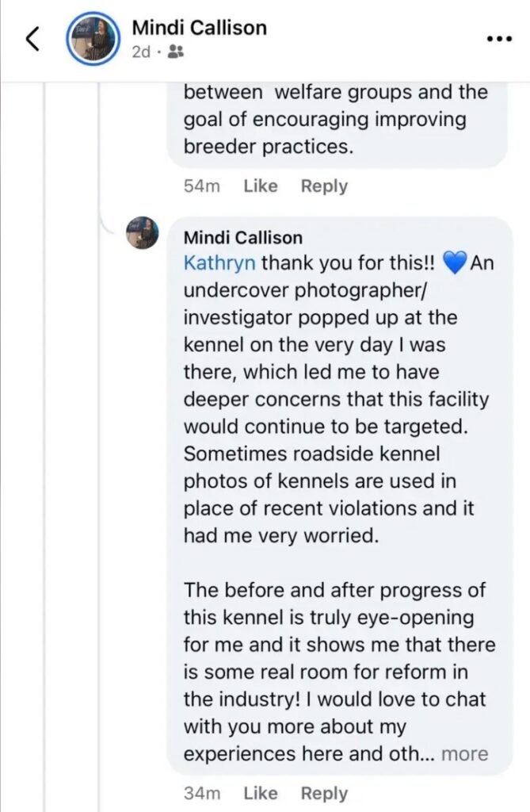Image resolution: width=530 pixels, height=812 pixels.
Task: Open the Mindi Callison name in the header
Action: pyautogui.click(x=198, y=29)
